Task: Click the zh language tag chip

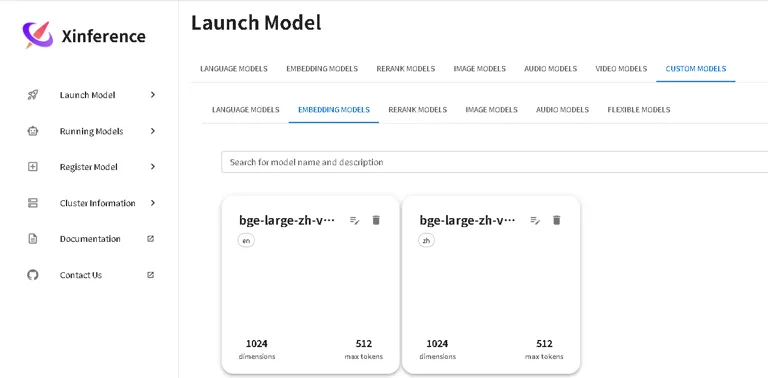Action: coord(426,241)
